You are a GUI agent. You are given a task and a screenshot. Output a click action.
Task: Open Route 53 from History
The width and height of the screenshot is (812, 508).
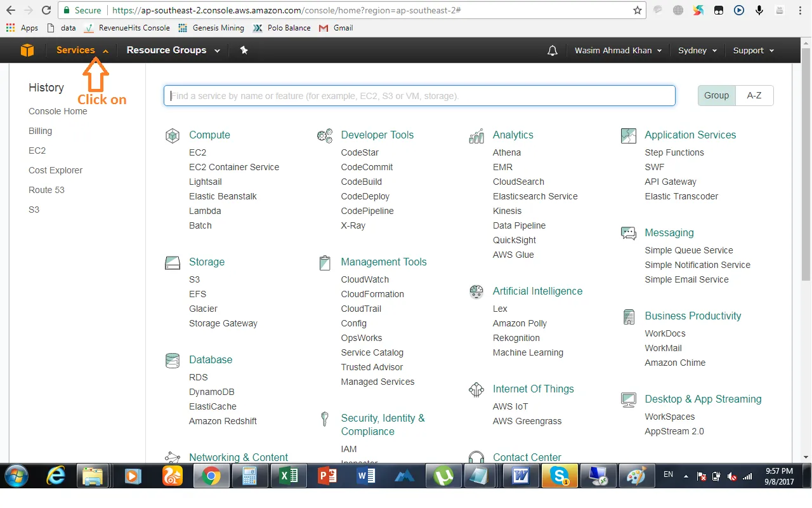[46, 190]
